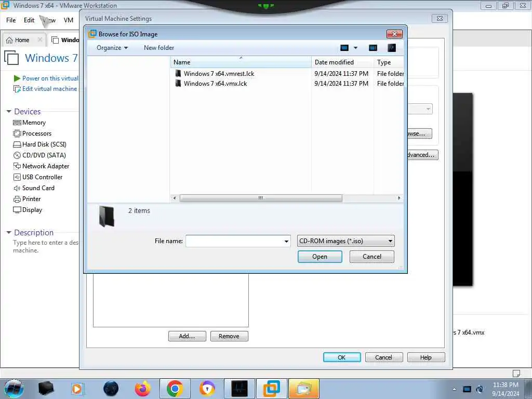Click the Add... button in Virtual Machine Settings
This screenshot has width=532, height=399.
pos(187,336)
